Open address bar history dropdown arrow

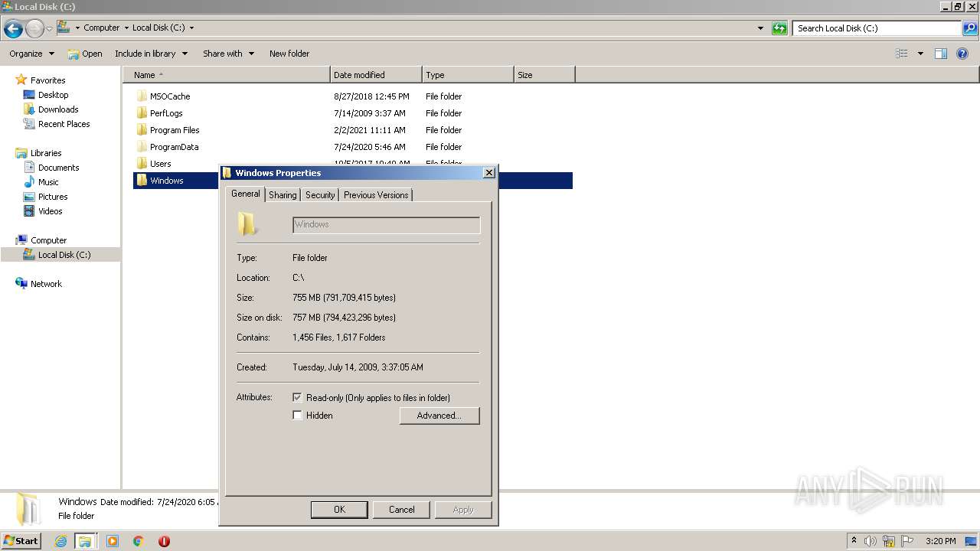(760, 28)
